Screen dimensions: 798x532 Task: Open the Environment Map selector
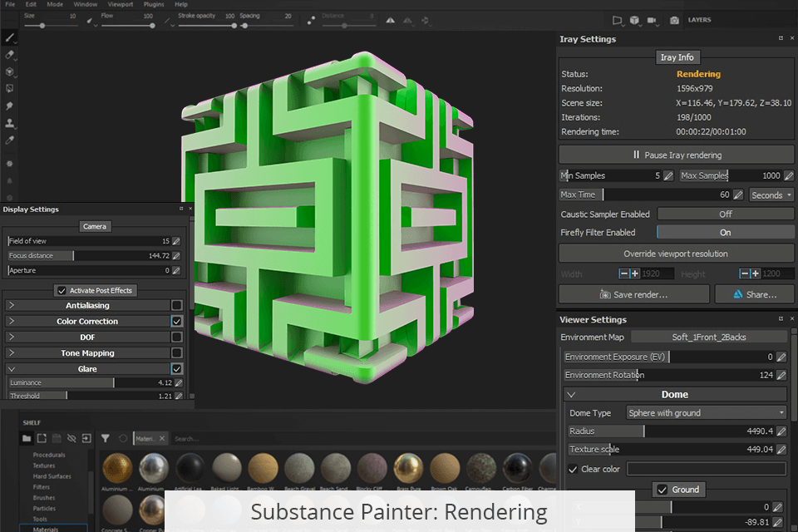pos(708,337)
